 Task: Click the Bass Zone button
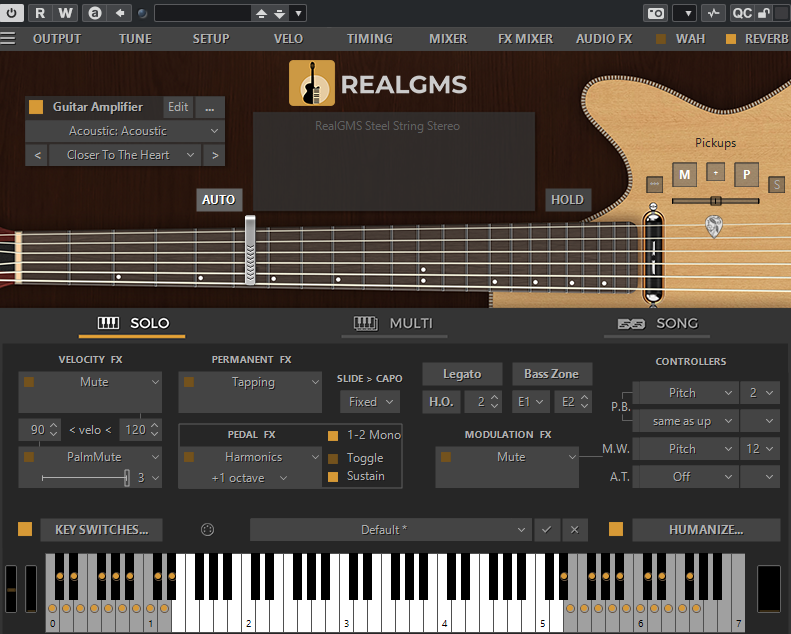pos(551,374)
